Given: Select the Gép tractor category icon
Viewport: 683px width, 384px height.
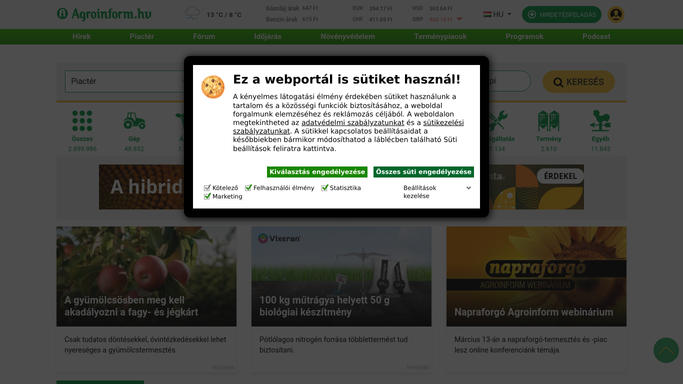Looking at the screenshot, I should pyautogui.click(x=134, y=121).
